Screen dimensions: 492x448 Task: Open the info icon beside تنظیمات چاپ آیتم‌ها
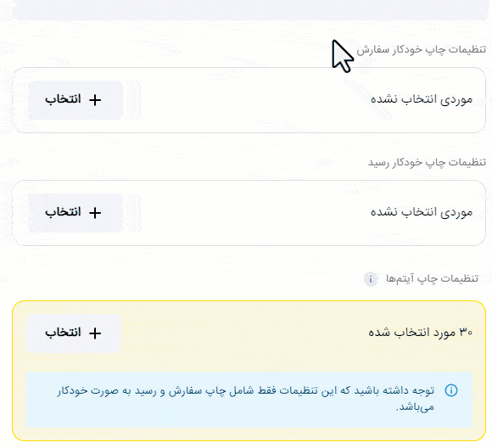click(371, 279)
